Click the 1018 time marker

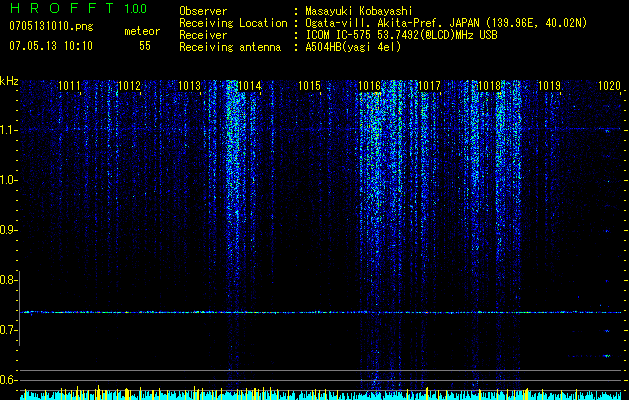[x=490, y=86]
